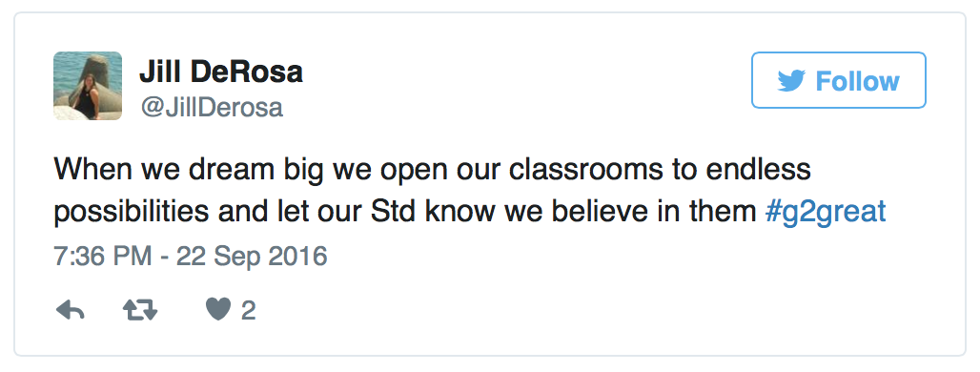
Task: Visit the @JillDerosa handle link
Action: 212,108
